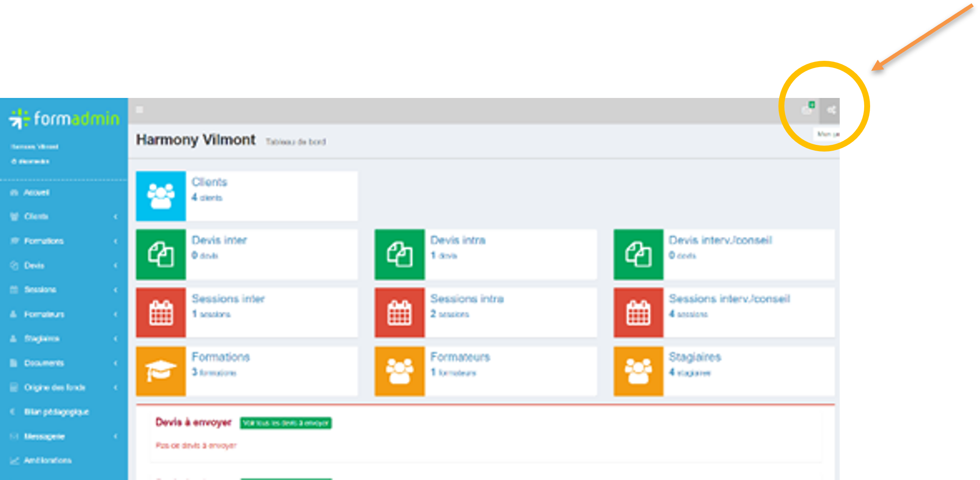980x480 pixels.
Task: Open Accueil in the sidebar
Action: (36, 193)
